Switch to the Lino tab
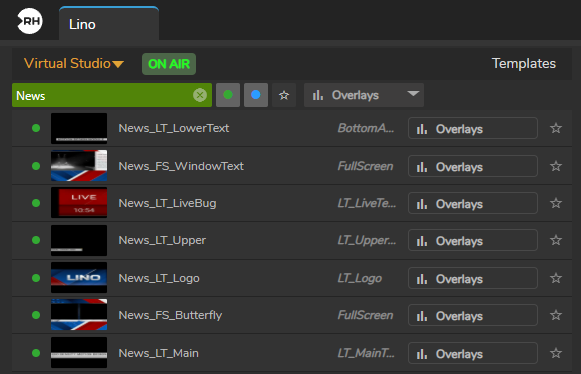 109,23
